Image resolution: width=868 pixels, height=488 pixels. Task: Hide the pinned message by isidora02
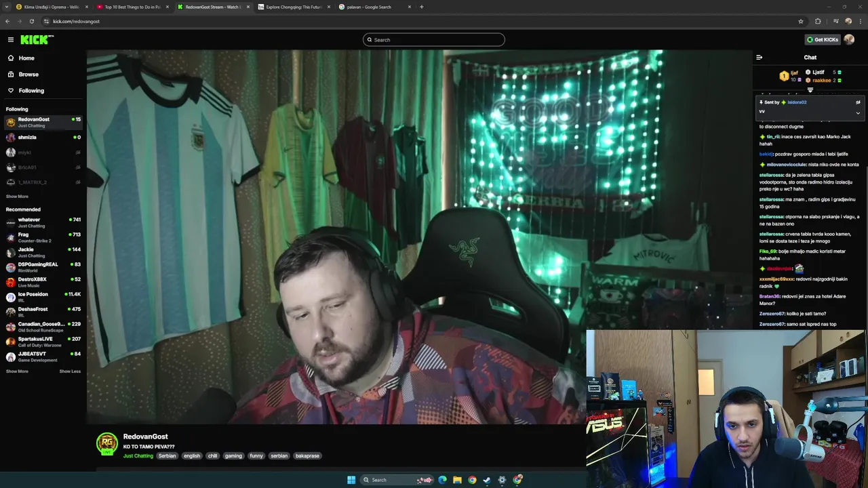click(858, 102)
